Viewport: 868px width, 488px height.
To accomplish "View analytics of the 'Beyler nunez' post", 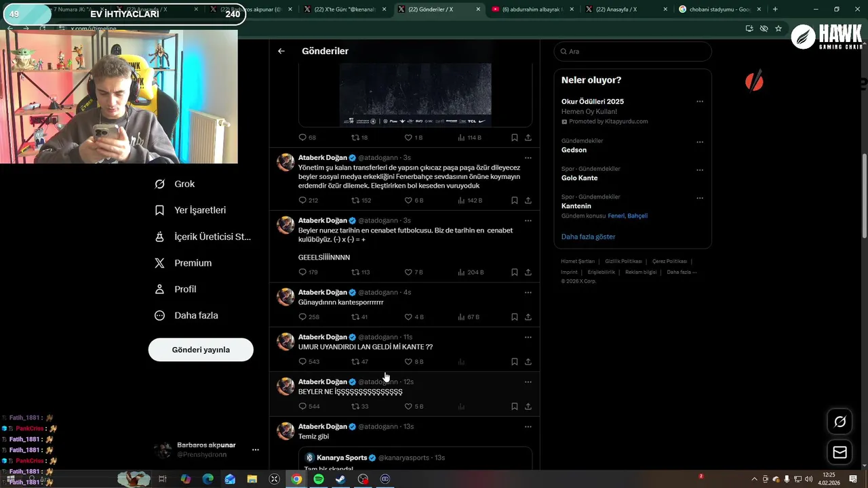I will tap(471, 272).
